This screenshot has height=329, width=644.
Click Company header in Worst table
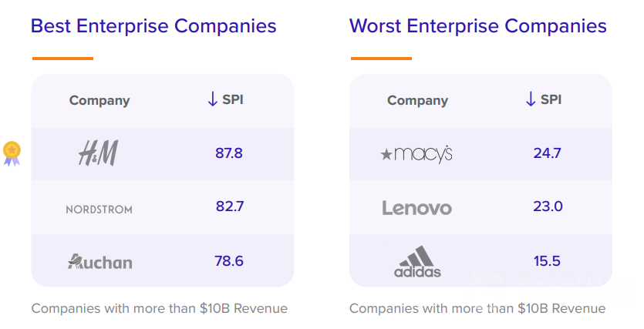(x=417, y=100)
